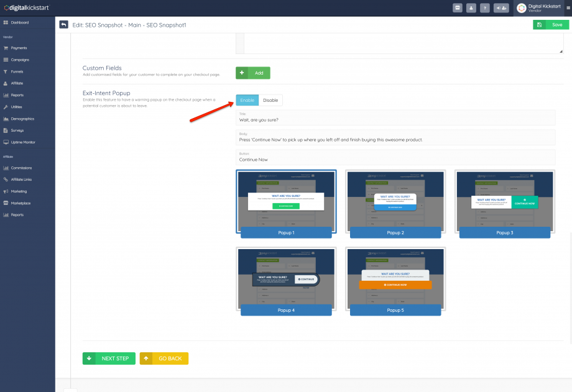This screenshot has width=572, height=392.
Task: Open the Digital Kickstart Vendor account menu
Action: coord(538,8)
